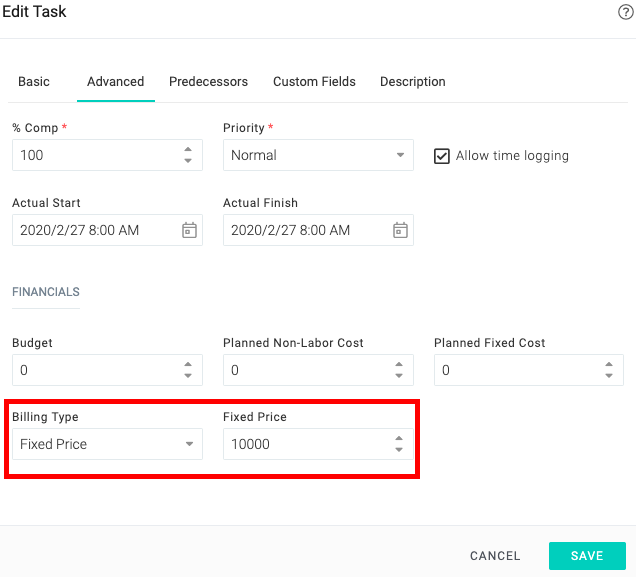Click the SAVE button
This screenshot has height=577, width=636.
point(587,556)
